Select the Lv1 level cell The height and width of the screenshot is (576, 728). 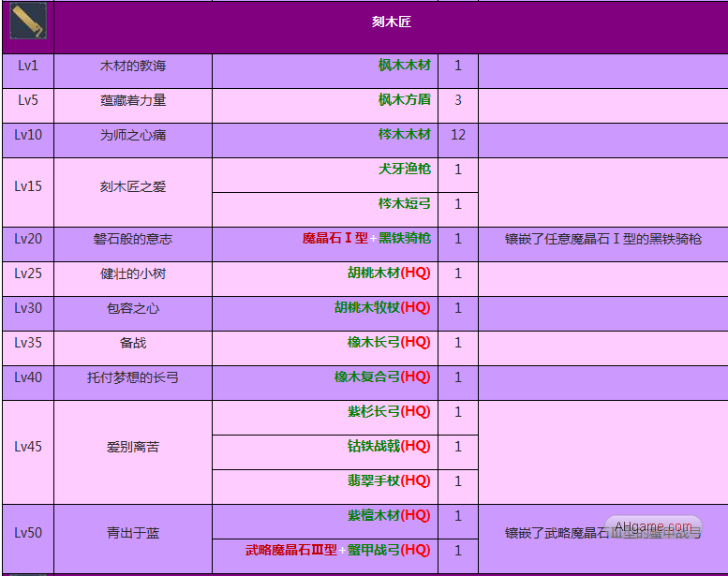[x=28, y=71]
